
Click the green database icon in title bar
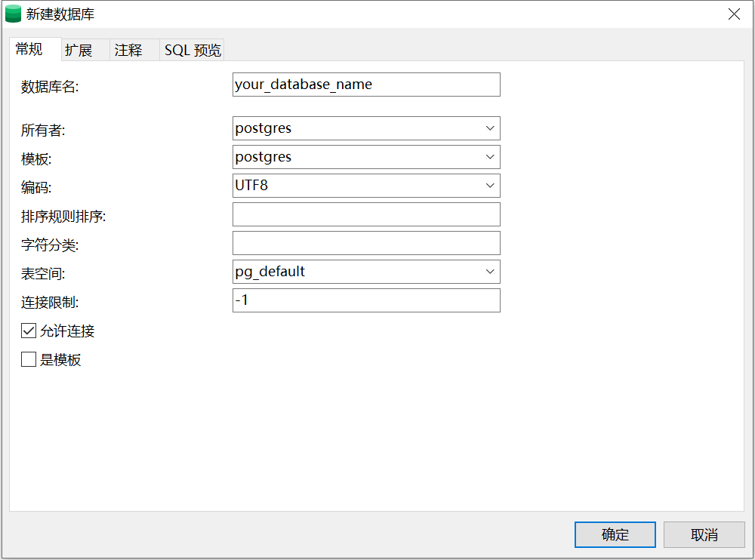(13, 14)
